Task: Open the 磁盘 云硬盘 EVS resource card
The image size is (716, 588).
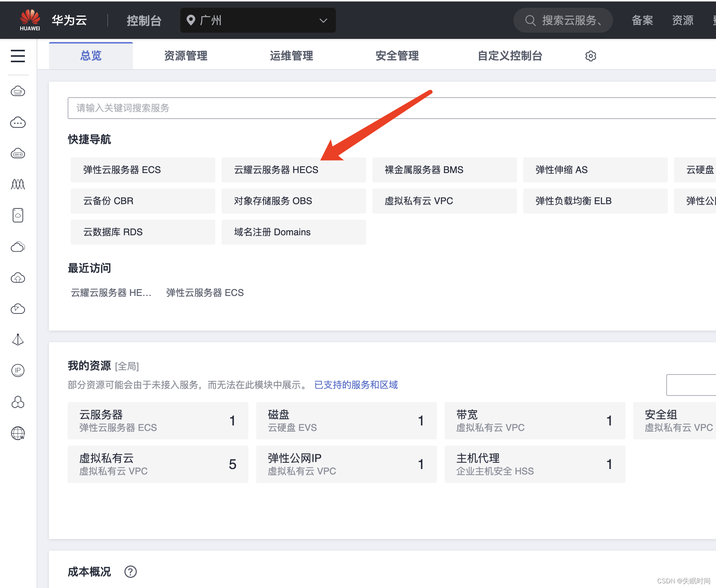Action: click(x=346, y=421)
